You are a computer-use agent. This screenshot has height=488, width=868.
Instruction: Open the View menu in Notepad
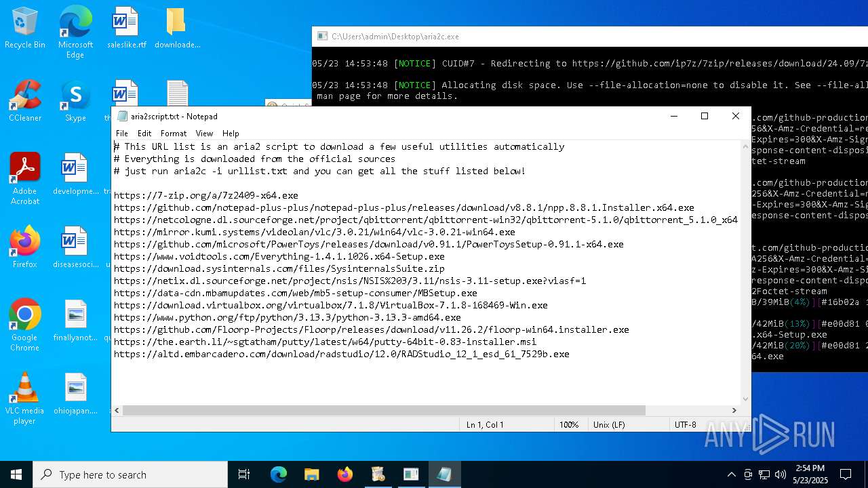point(204,134)
